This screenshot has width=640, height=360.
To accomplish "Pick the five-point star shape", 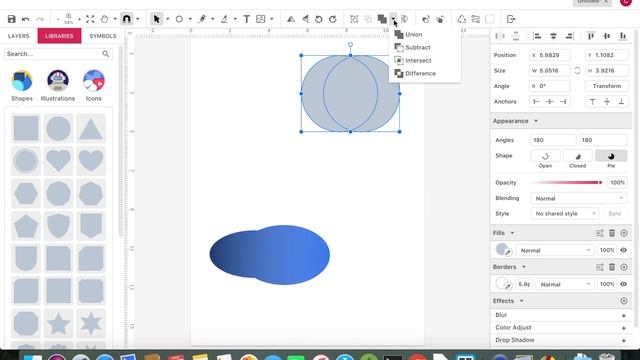I will [58, 323].
